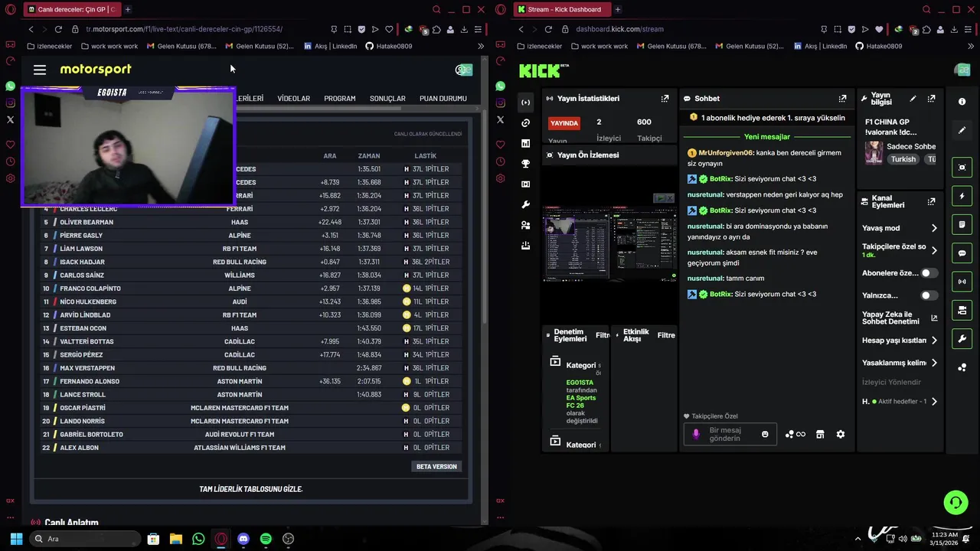Viewport: 980px width, 551px height.
Task: Select the FERNANDO ALONSO row
Action: point(251,381)
